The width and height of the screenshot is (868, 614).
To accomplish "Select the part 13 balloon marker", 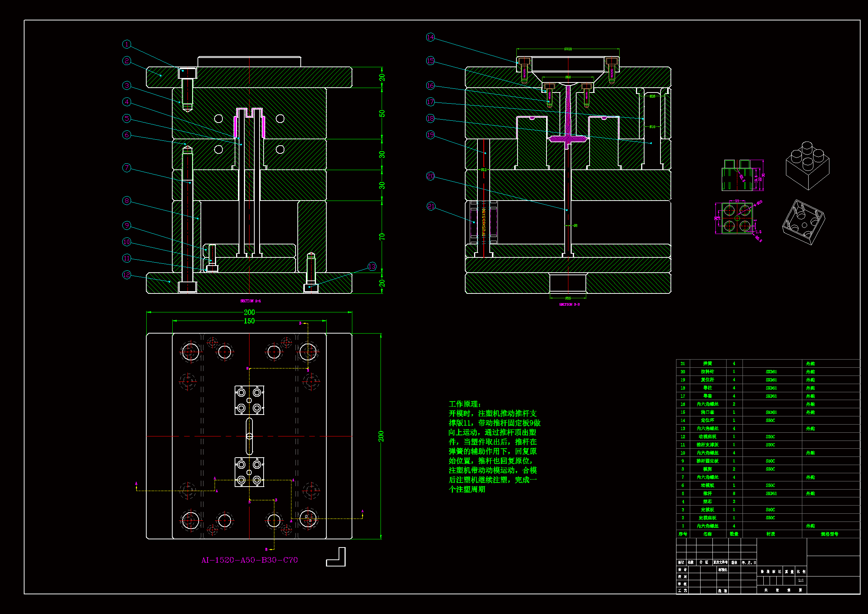I will point(372,266).
